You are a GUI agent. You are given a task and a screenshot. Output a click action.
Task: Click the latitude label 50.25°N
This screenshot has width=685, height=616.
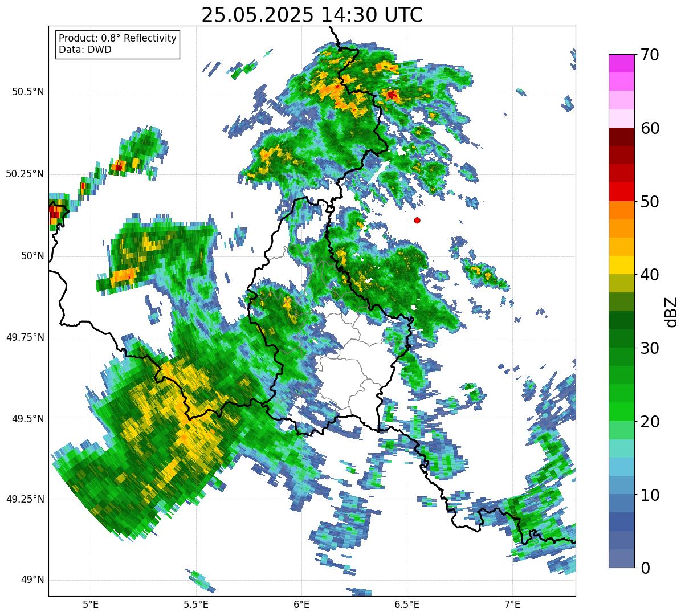coord(25,174)
